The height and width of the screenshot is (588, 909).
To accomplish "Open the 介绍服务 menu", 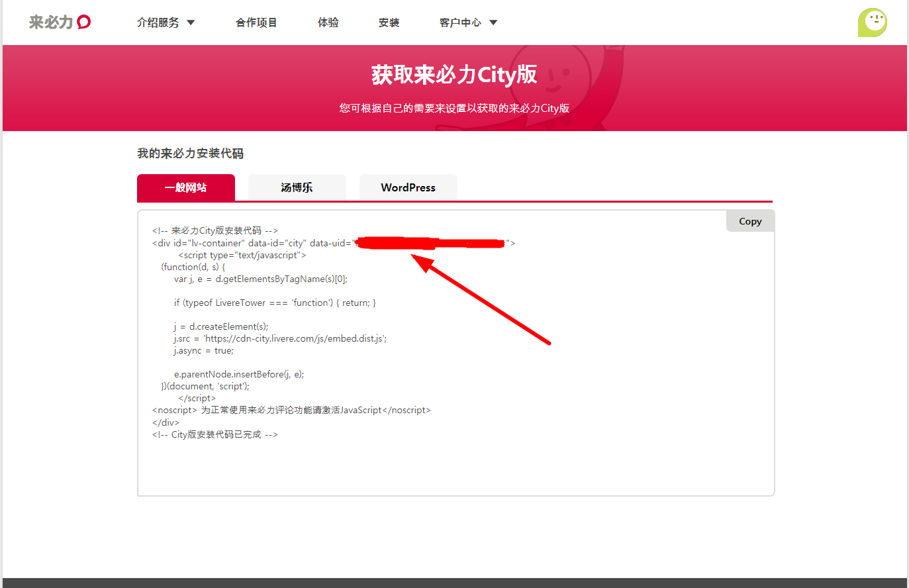I will tap(158, 23).
